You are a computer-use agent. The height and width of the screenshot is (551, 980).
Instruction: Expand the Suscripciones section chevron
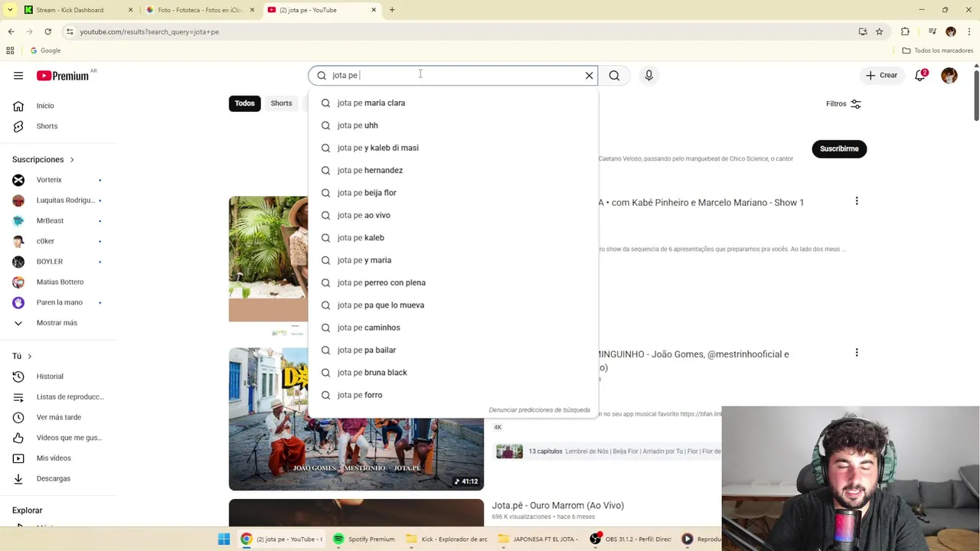point(72,160)
